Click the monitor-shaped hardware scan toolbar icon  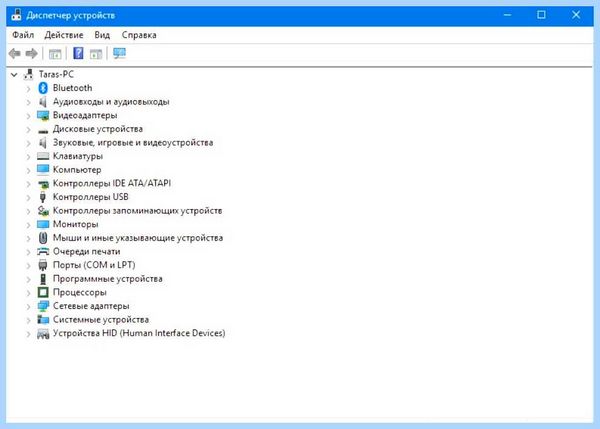(119, 53)
